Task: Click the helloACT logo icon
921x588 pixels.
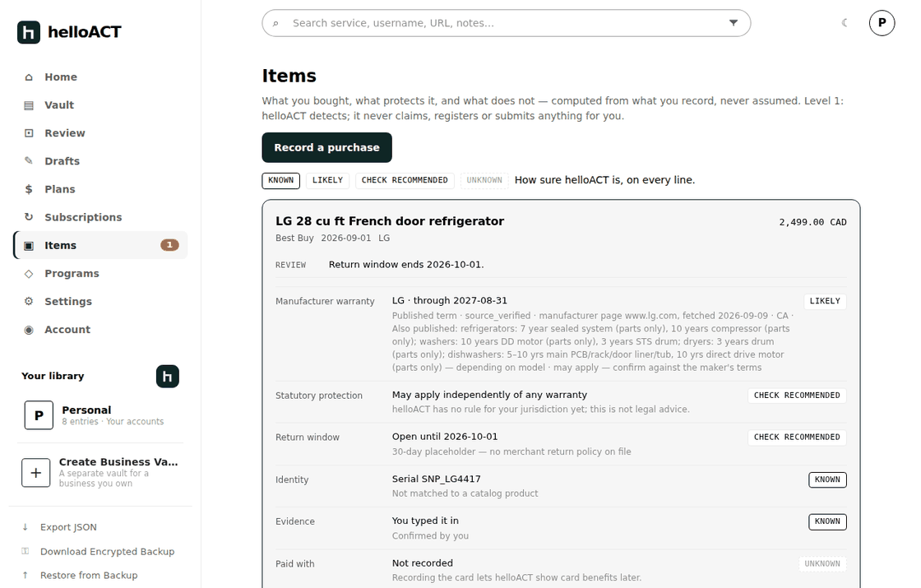Action: pos(29,32)
